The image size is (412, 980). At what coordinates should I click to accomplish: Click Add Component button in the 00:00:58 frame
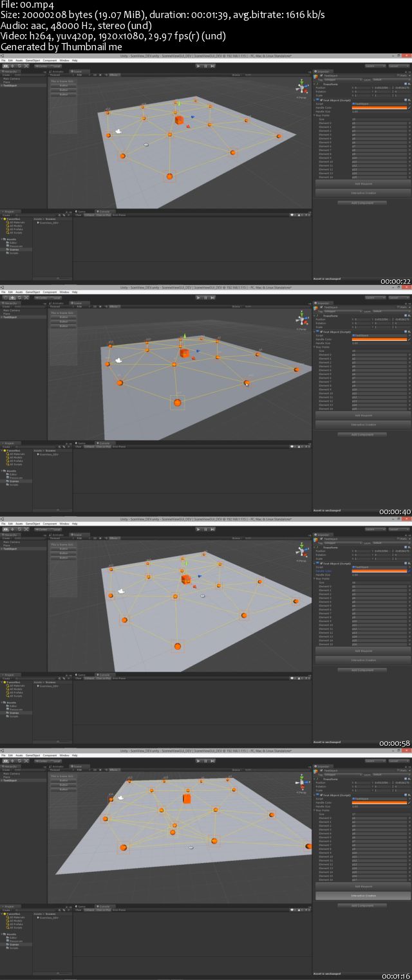coord(363,670)
